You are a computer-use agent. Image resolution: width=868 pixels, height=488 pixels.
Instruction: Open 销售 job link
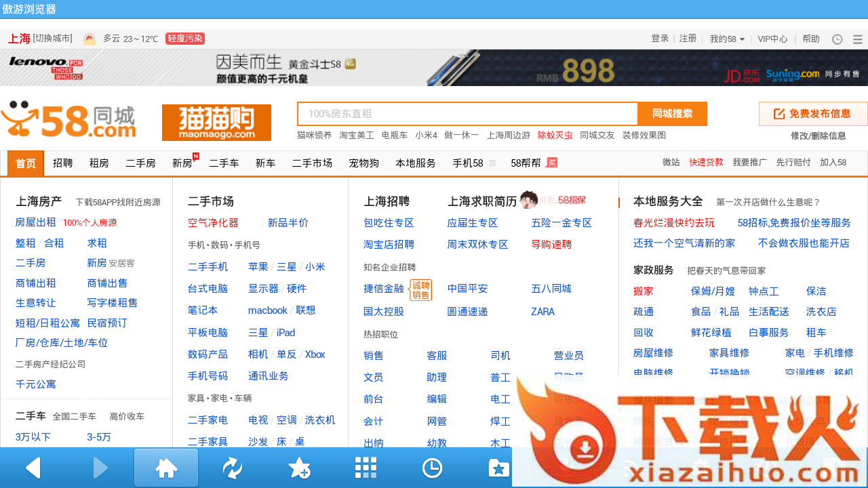374,356
